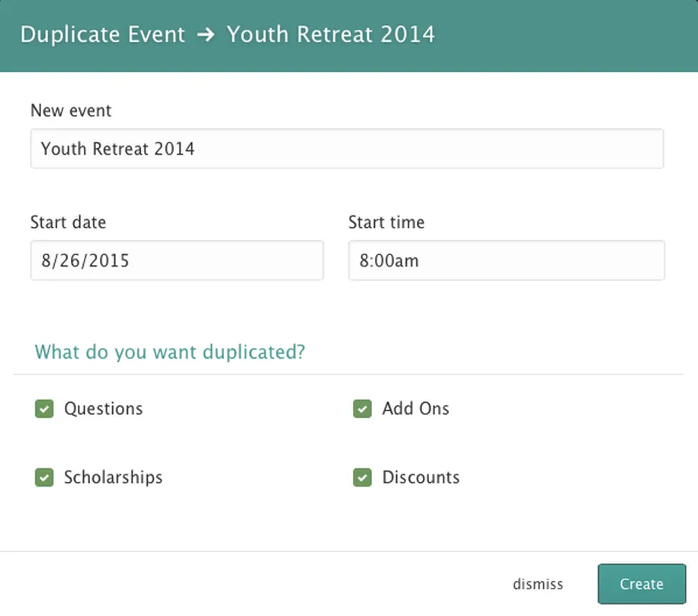Click the Start time label
The width and height of the screenshot is (698, 616).
(386, 222)
